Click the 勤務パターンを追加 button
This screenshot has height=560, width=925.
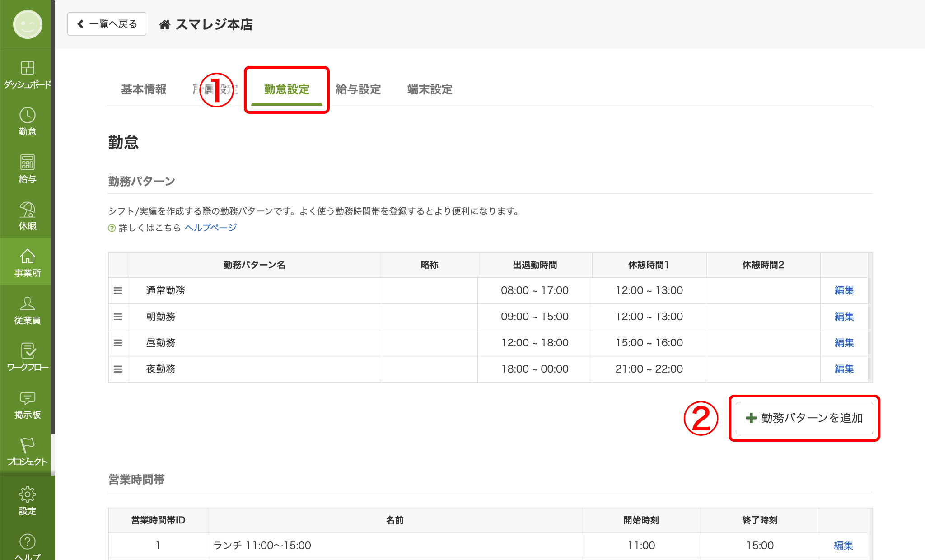pyautogui.click(x=804, y=418)
